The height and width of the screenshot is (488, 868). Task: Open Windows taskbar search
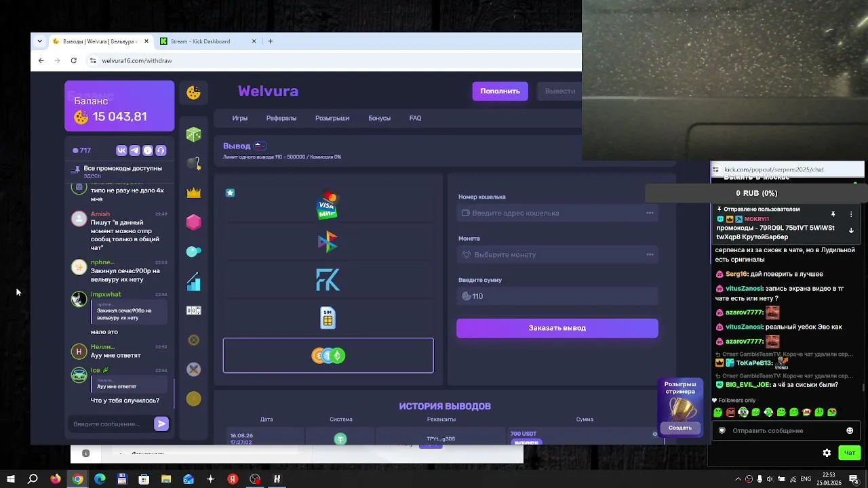pyautogui.click(x=33, y=479)
